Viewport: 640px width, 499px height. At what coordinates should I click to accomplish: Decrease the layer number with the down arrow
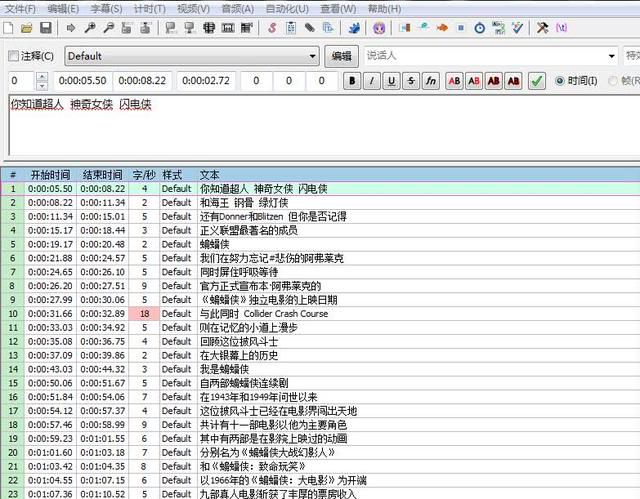click(42, 86)
